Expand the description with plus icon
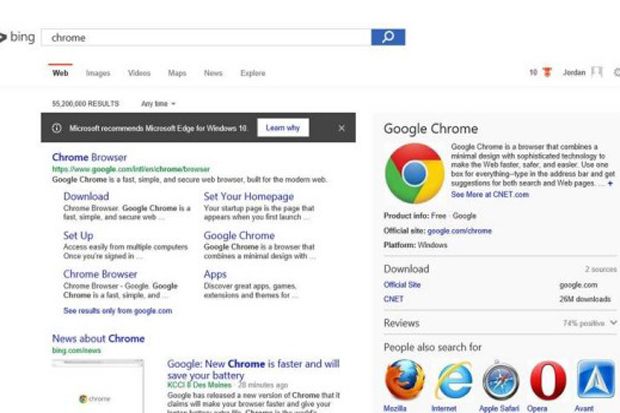Viewport: 620px width, 413px height. point(611,183)
